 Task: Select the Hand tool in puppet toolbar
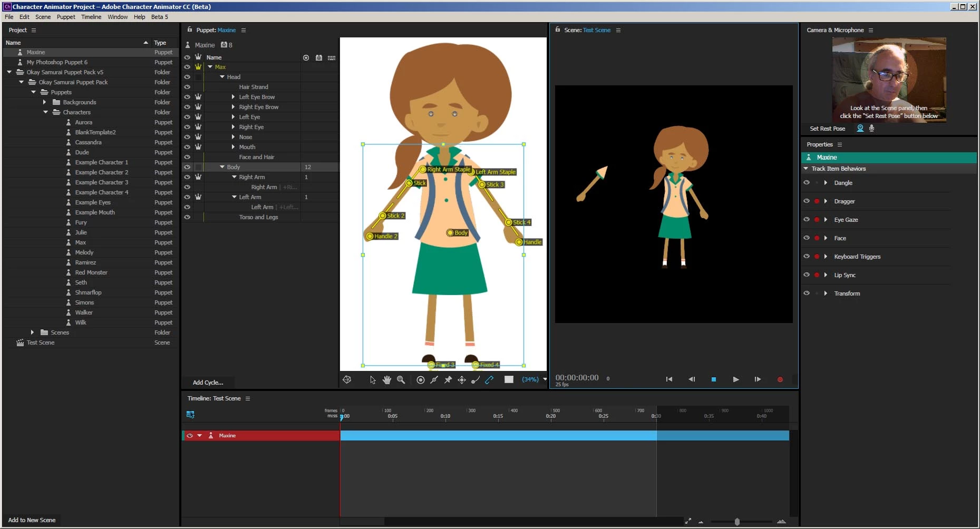386,380
